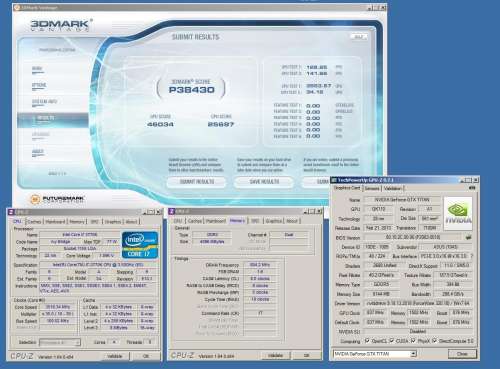The height and width of the screenshot is (369, 500).
Task: Click Validate in CPU-Z memory timings window
Action: (x=276, y=356)
